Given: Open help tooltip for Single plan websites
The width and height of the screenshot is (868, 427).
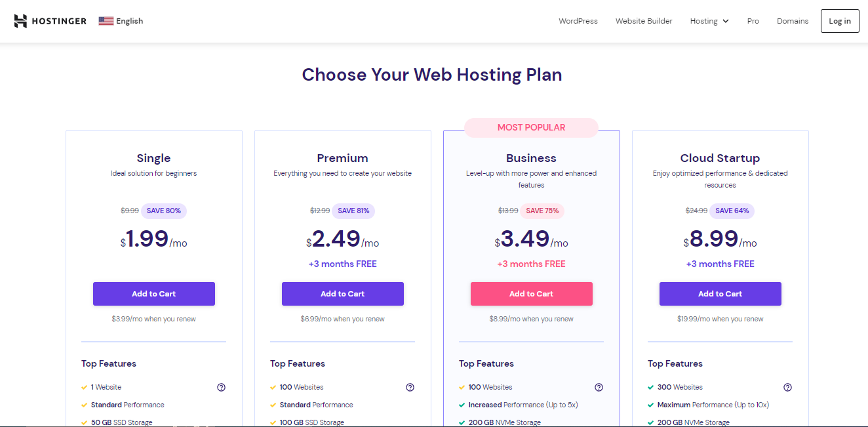Looking at the screenshot, I should pyautogui.click(x=221, y=387).
